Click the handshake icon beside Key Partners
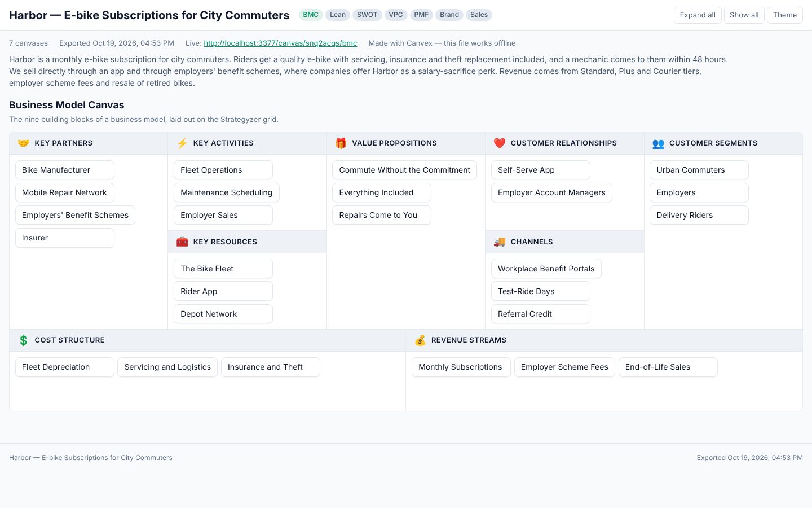The width and height of the screenshot is (812, 508). point(23,143)
